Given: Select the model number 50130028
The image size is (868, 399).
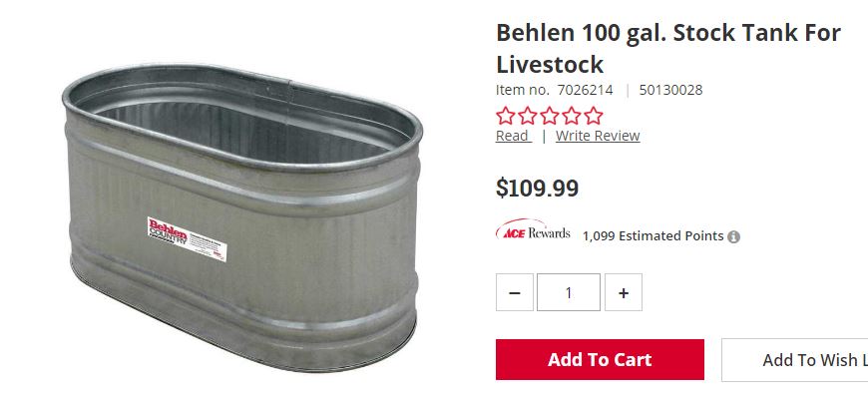Looking at the screenshot, I should tap(670, 90).
